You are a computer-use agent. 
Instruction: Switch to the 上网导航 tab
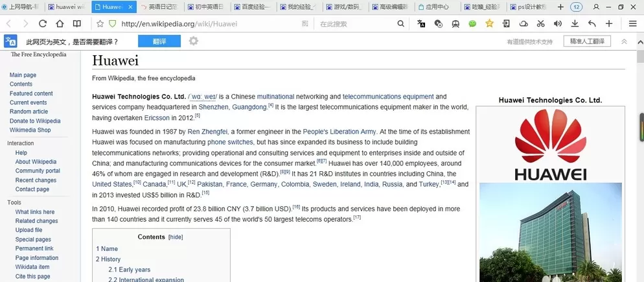pyautogui.click(x=21, y=7)
